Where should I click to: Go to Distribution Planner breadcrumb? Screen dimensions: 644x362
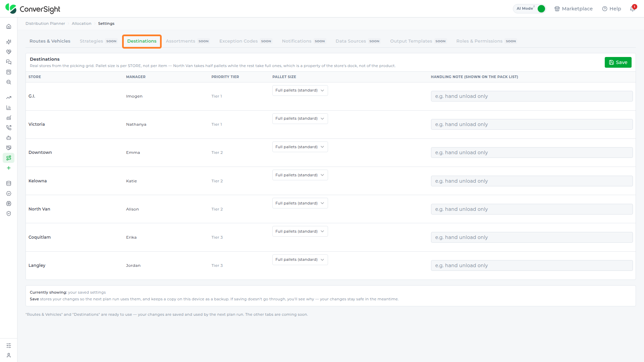pos(45,23)
